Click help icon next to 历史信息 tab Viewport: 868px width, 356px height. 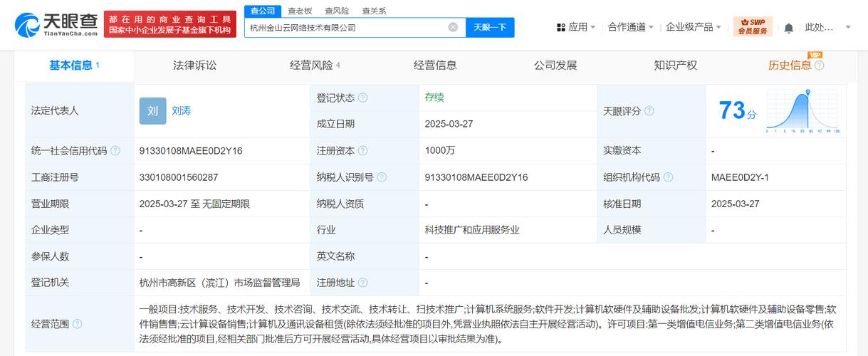819,66
